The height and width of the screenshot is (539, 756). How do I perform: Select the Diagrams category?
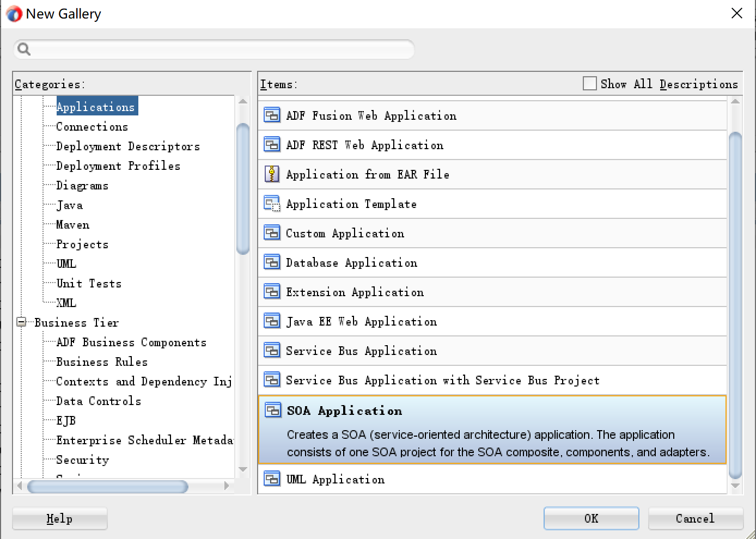pos(82,186)
